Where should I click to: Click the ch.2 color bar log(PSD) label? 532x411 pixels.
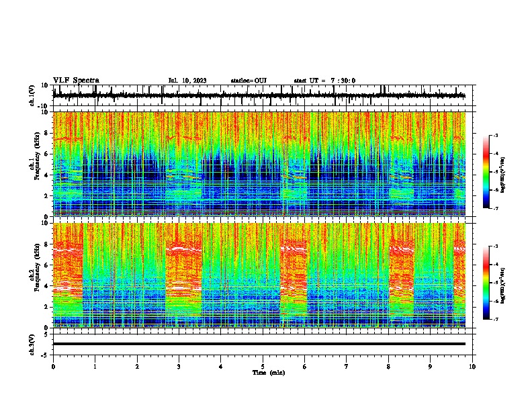pyautogui.click(x=502, y=285)
